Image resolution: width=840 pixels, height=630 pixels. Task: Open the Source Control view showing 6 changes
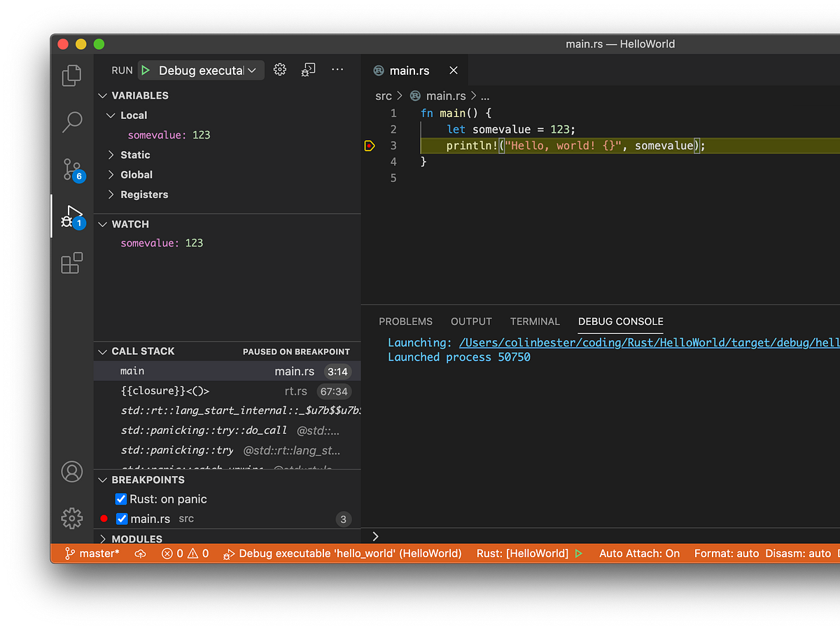coord(71,169)
